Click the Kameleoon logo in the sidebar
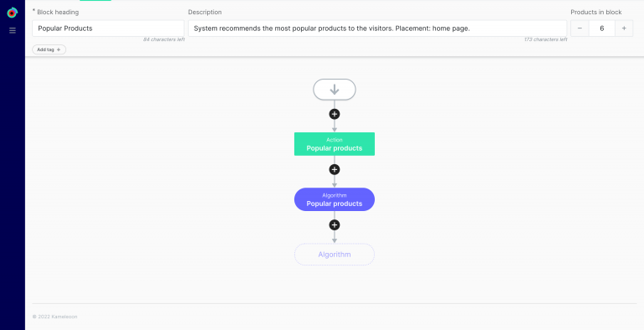The height and width of the screenshot is (330, 644). pos(13,13)
